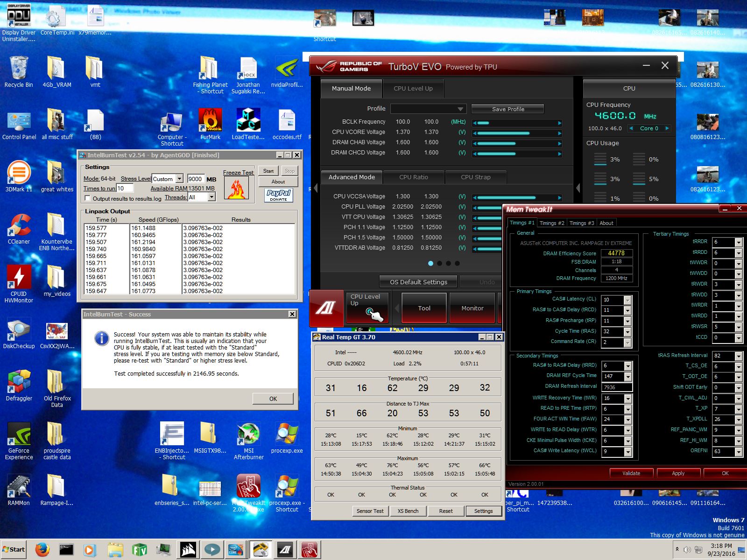Switch to the CPU Ratio tab
Viewport: 747px width, 560px height.
pos(414,177)
